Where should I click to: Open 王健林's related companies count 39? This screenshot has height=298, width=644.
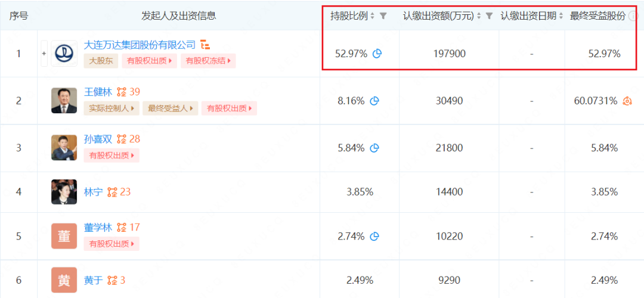[129, 92]
